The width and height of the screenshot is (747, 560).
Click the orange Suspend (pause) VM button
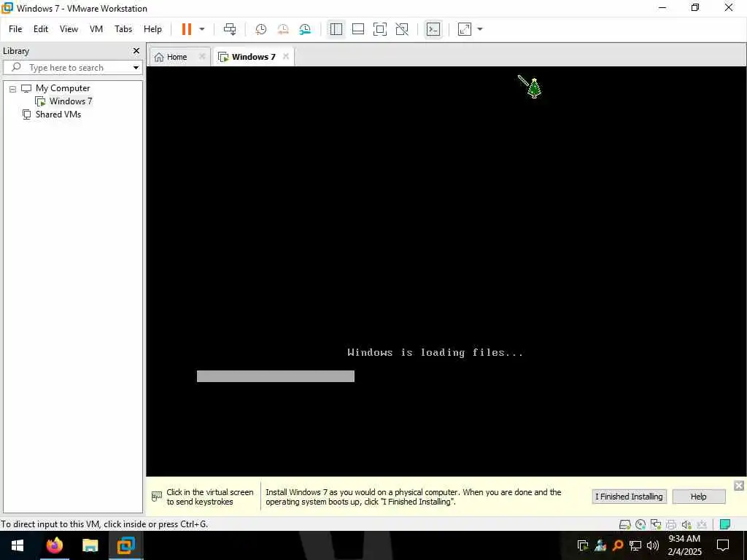186,29
